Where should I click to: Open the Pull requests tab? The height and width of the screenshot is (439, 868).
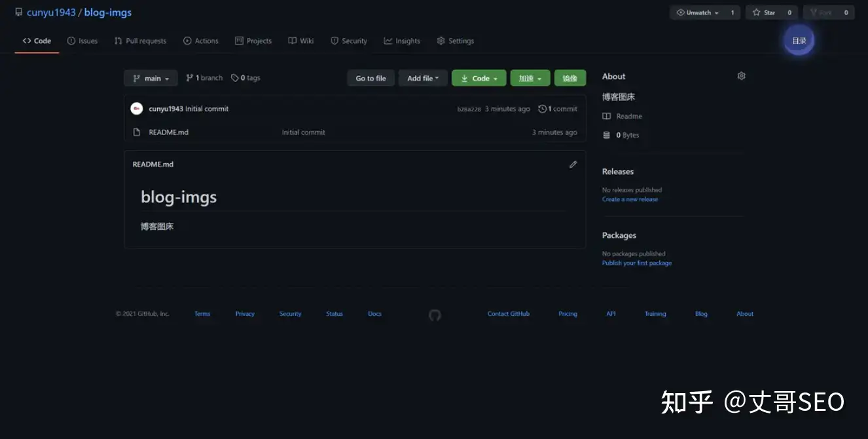click(140, 41)
